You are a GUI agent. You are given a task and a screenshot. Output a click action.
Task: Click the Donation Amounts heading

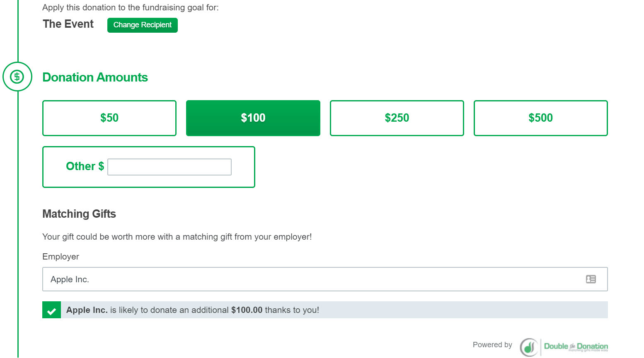tap(95, 77)
